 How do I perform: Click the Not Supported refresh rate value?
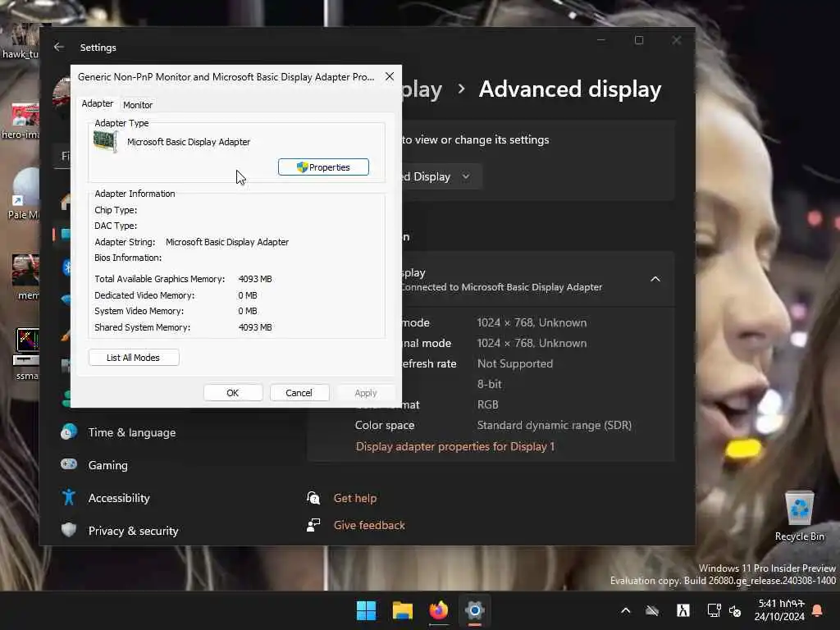click(515, 363)
